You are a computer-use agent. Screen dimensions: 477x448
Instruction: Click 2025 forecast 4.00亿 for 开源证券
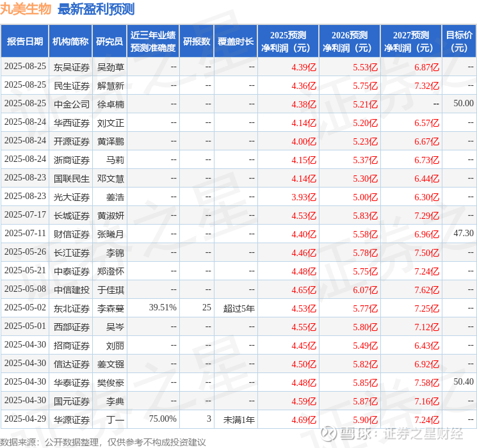coord(303,141)
